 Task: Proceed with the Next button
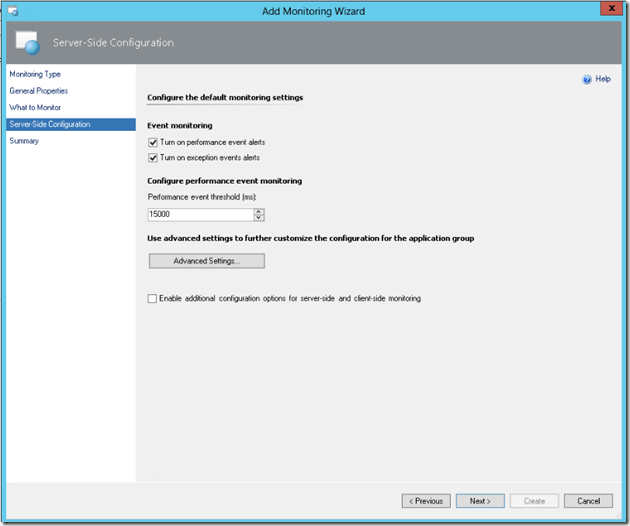point(480,501)
